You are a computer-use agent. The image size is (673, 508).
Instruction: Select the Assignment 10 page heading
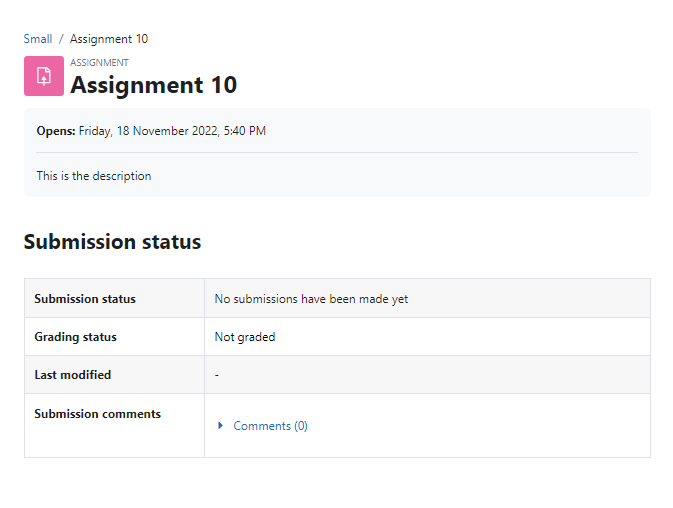point(154,85)
